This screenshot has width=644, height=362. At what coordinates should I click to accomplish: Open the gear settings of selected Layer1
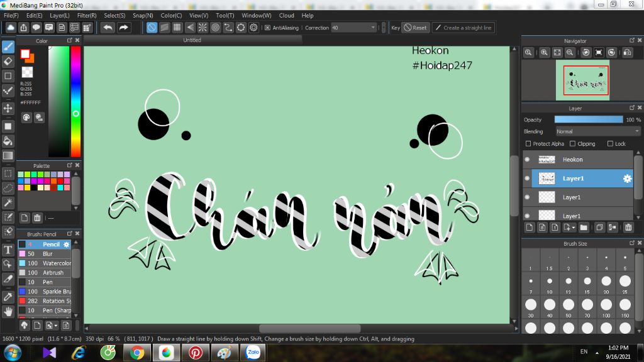[627, 178]
